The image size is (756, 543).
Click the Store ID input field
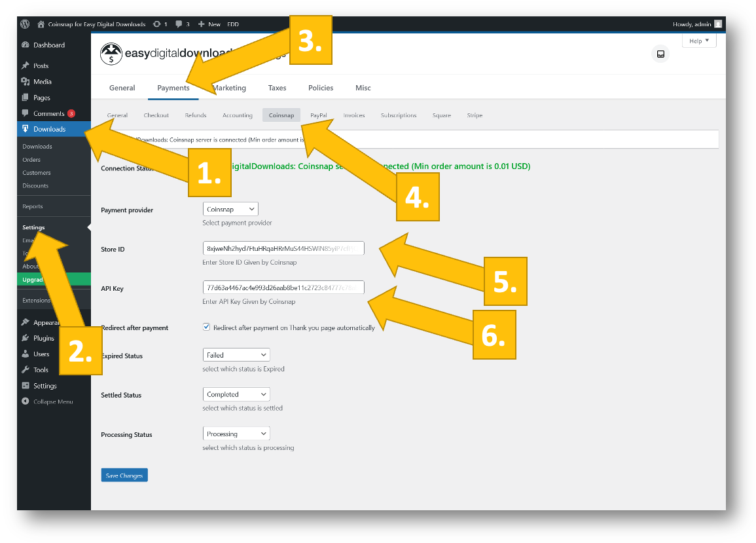coord(283,248)
